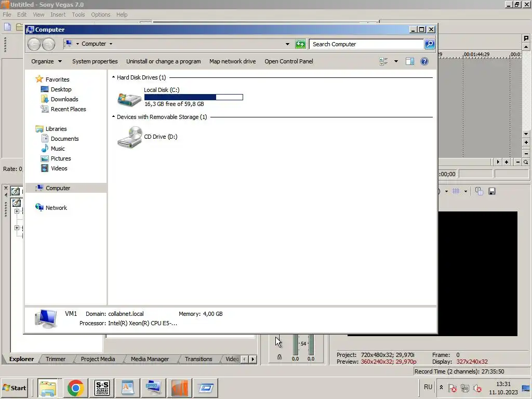This screenshot has width=532, height=399.
Task: Click Open Control Panel
Action: 289,61
